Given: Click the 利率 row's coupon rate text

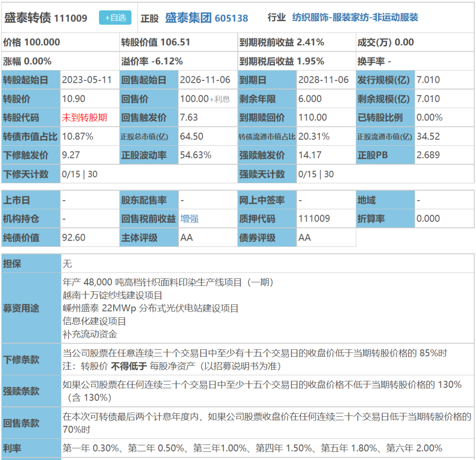Looking at the screenshot, I should coord(252,448).
